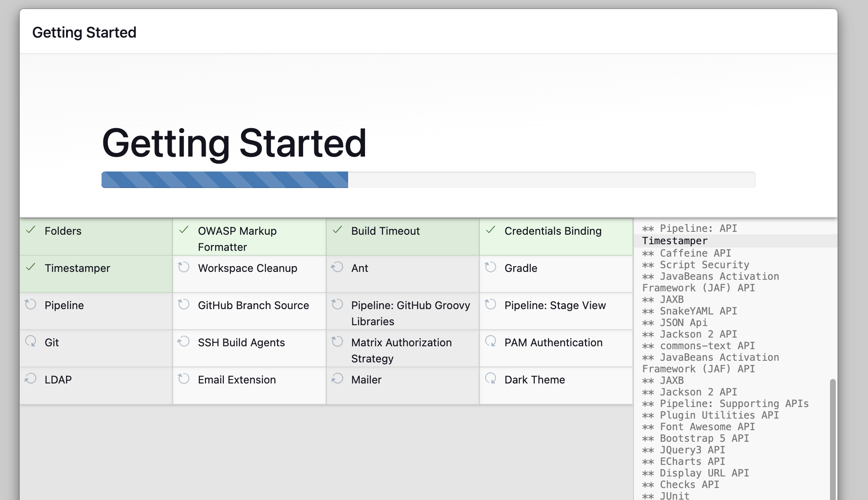Select the Mailer plugin name
Screen dimensions: 868x500
pyautogui.click(x=366, y=380)
